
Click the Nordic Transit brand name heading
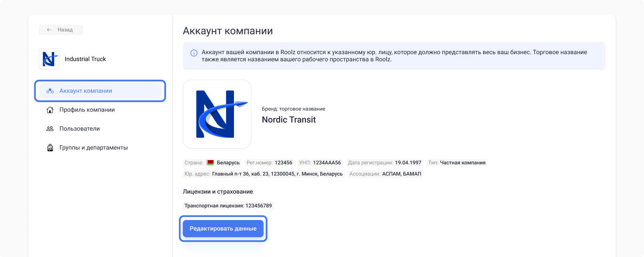coord(288,120)
